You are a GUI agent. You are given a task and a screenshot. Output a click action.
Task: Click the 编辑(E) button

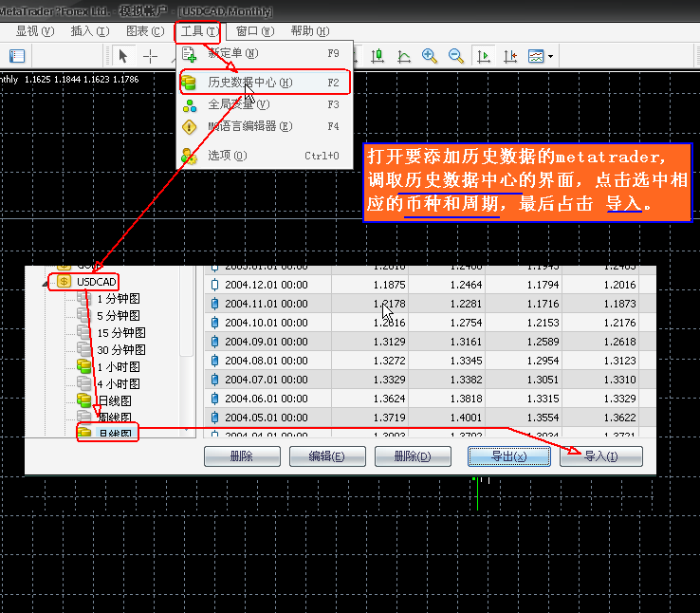pyautogui.click(x=327, y=456)
